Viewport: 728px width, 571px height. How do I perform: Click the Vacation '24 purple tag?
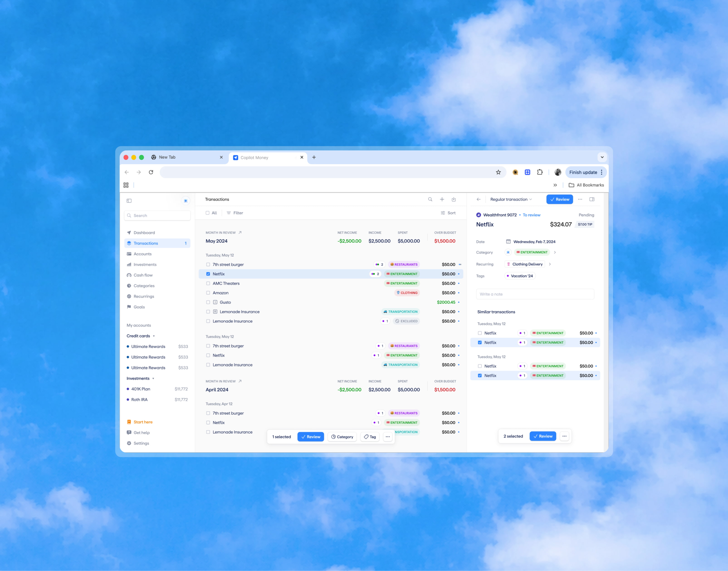pyautogui.click(x=520, y=276)
